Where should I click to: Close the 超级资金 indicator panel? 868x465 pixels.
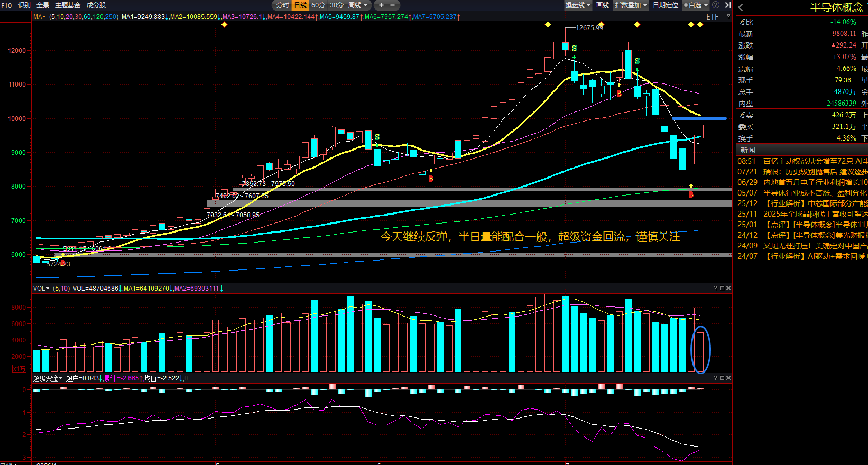point(728,378)
